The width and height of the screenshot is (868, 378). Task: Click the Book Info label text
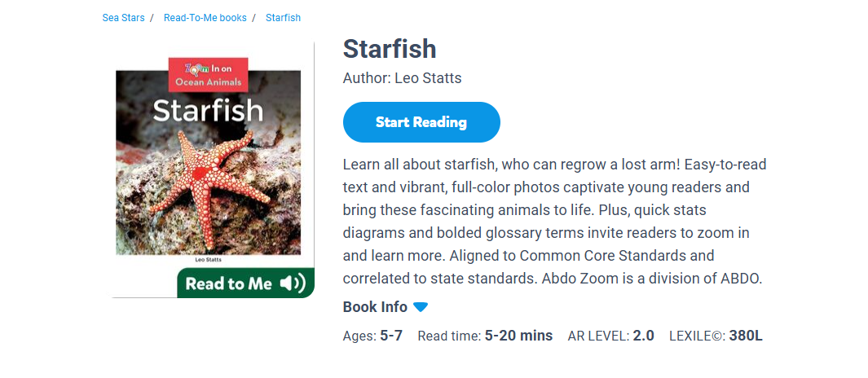(375, 307)
